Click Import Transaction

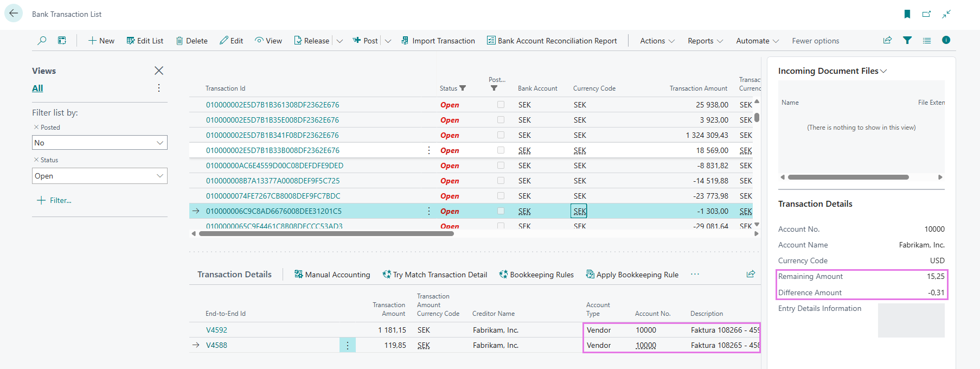[x=438, y=41]
